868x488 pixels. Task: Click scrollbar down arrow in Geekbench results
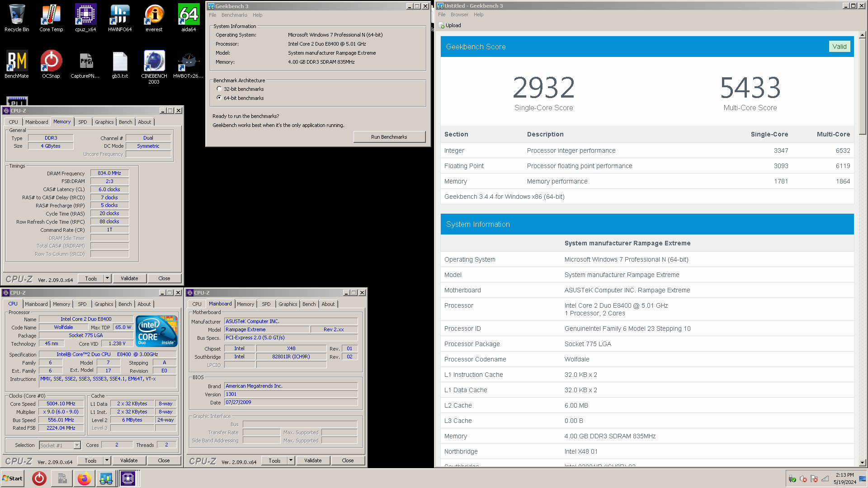click(x=862, y=462)
